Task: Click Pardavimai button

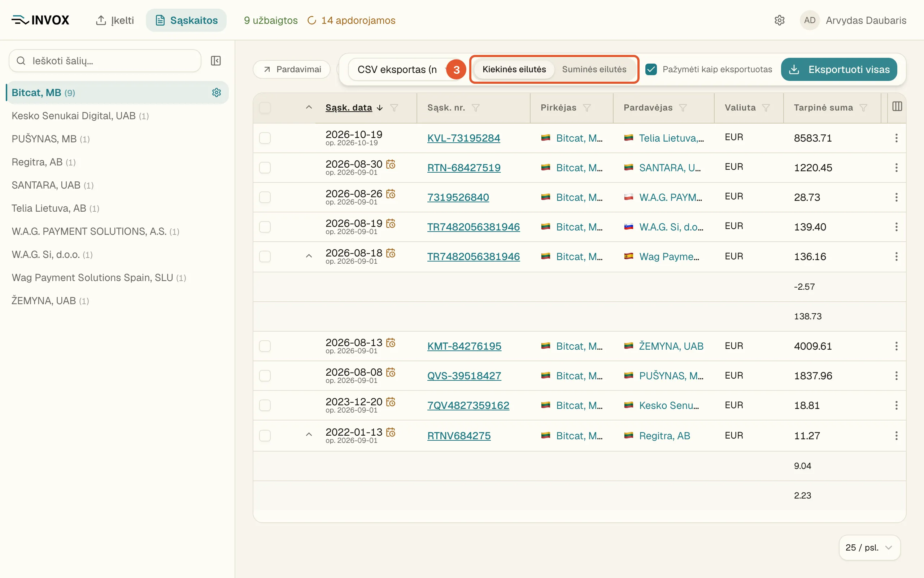Action: (x=292, y=69)
